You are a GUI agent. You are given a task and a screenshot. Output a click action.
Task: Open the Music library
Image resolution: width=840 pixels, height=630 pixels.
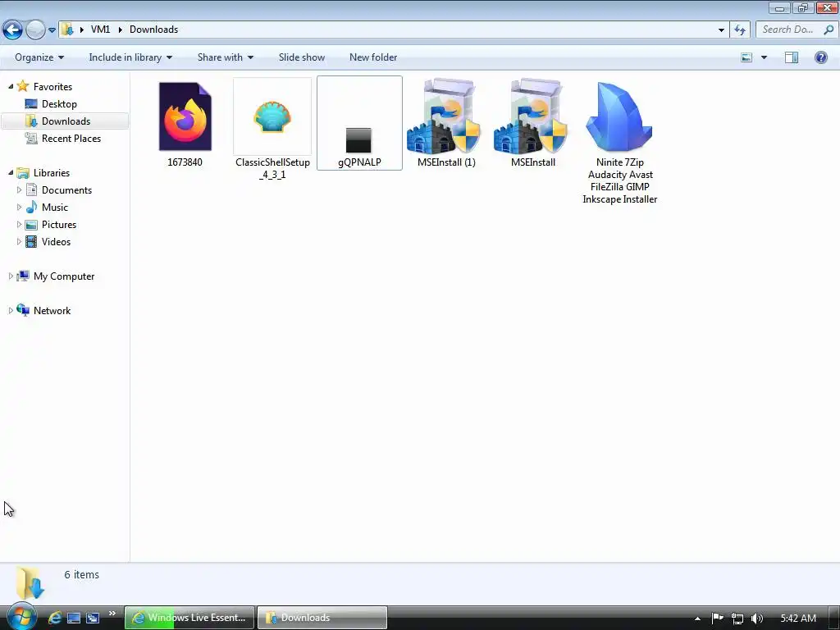[x=55, y=208]
